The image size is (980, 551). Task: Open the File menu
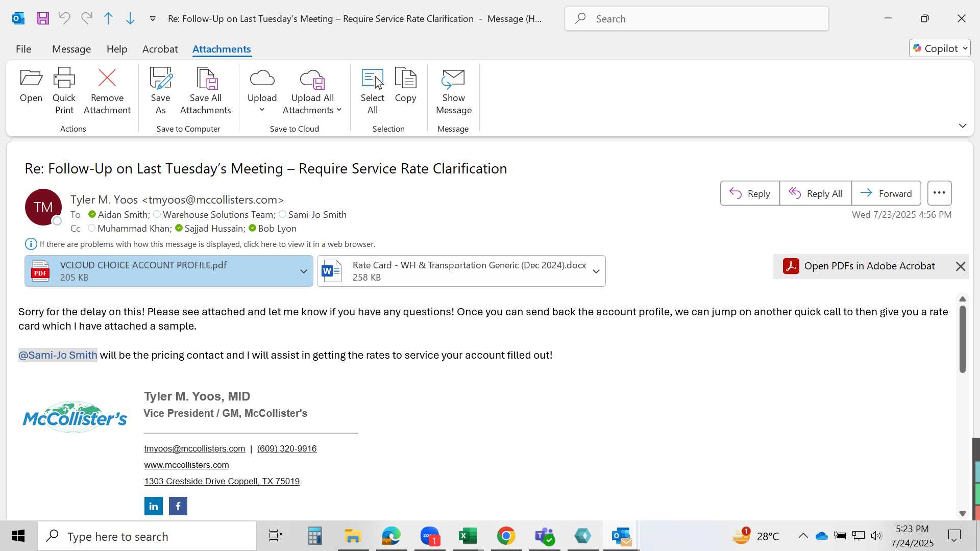click(x=23, y=49)
